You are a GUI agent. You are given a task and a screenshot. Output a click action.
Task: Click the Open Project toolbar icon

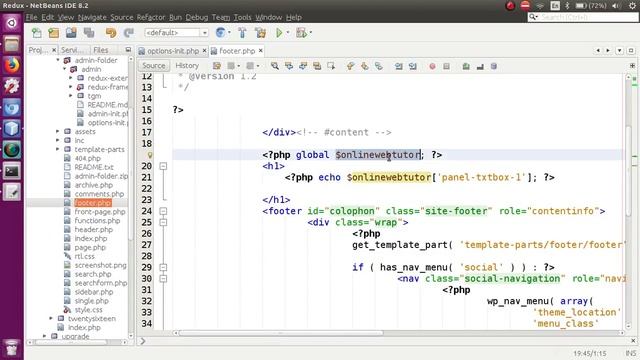coord(71,33)
